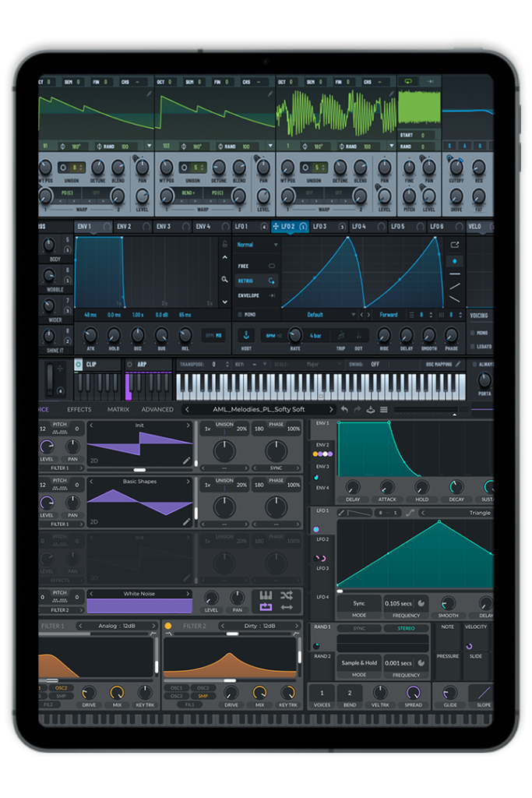Enable LFO MONO checkbox
This screenshot has width=532, height=798.
(x=240, y=315)
